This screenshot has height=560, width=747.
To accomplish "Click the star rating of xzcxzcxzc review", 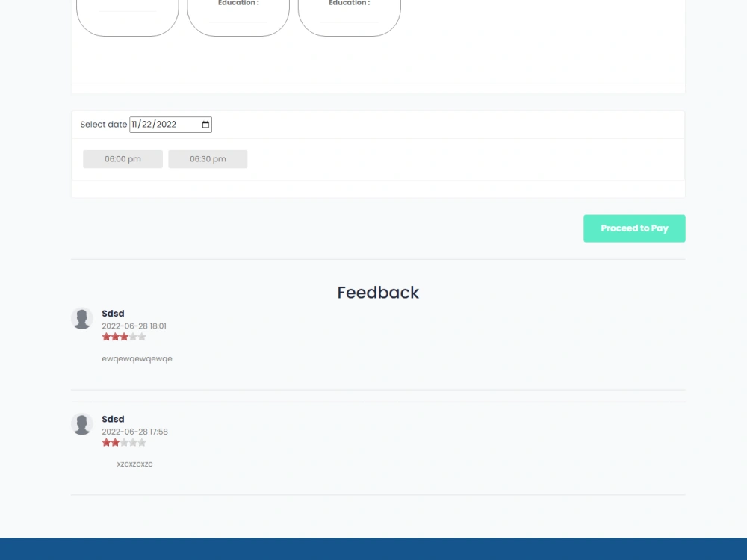I will tap(124, 443).
